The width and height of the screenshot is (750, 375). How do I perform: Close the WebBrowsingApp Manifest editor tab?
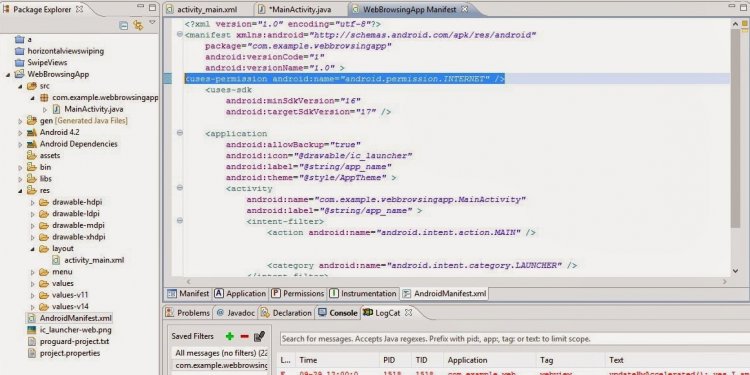[464, 9]
